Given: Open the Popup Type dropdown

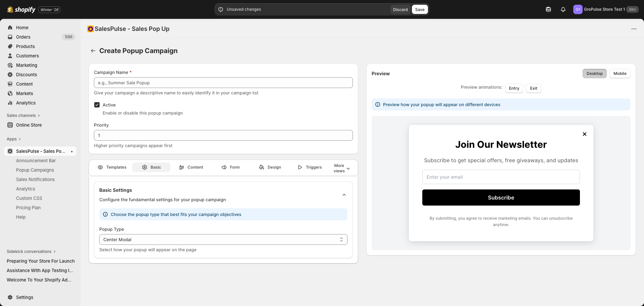Looking at the screenshot, I should (x=223, y=239).
